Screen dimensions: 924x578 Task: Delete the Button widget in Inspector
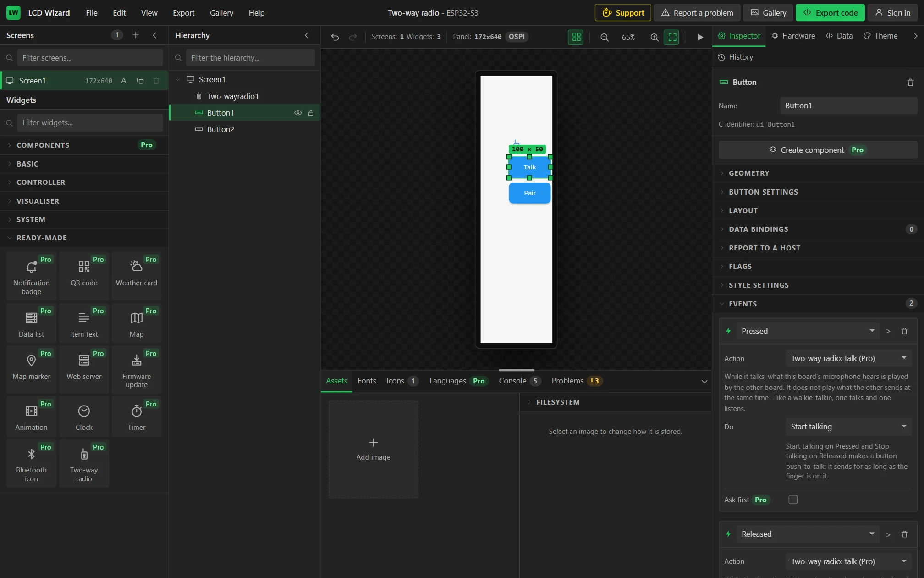(910, 82)
